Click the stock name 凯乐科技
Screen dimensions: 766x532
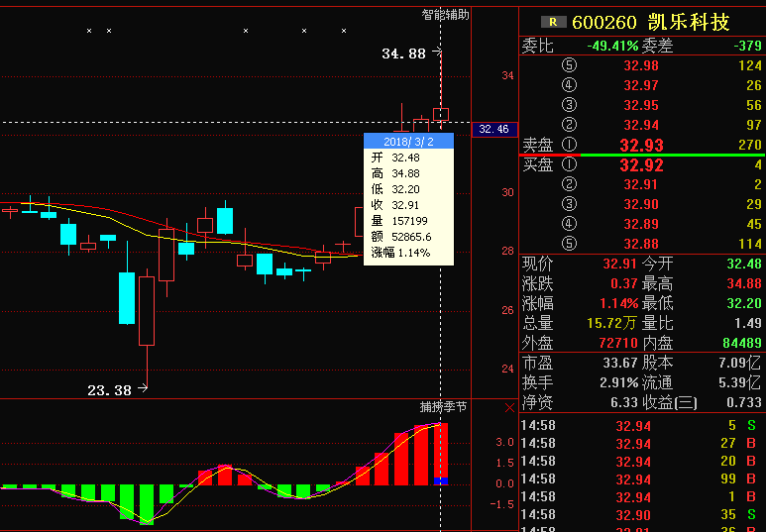pyautogui.click(x=689, y=22)
